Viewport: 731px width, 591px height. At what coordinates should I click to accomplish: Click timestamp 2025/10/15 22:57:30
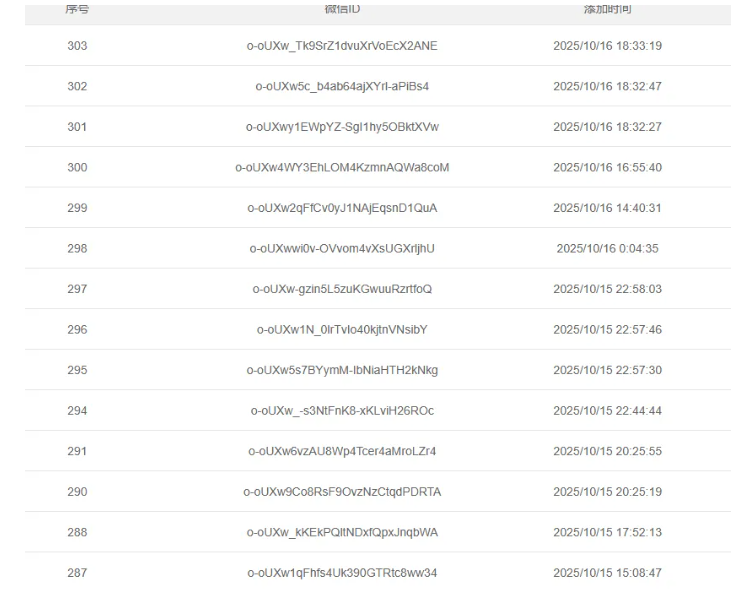607,370
